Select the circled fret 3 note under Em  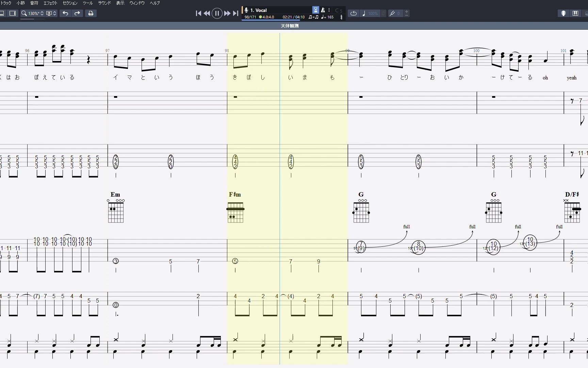[x=116, y=261]
